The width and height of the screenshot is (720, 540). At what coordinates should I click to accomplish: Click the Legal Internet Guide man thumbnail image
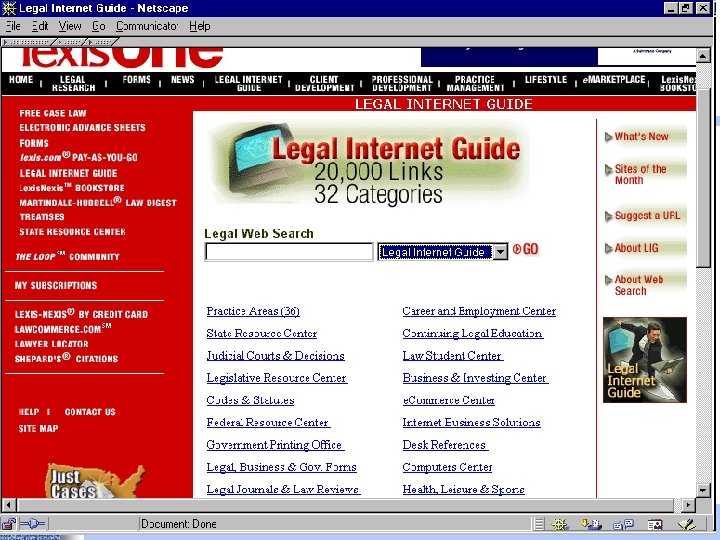point(645,360)
